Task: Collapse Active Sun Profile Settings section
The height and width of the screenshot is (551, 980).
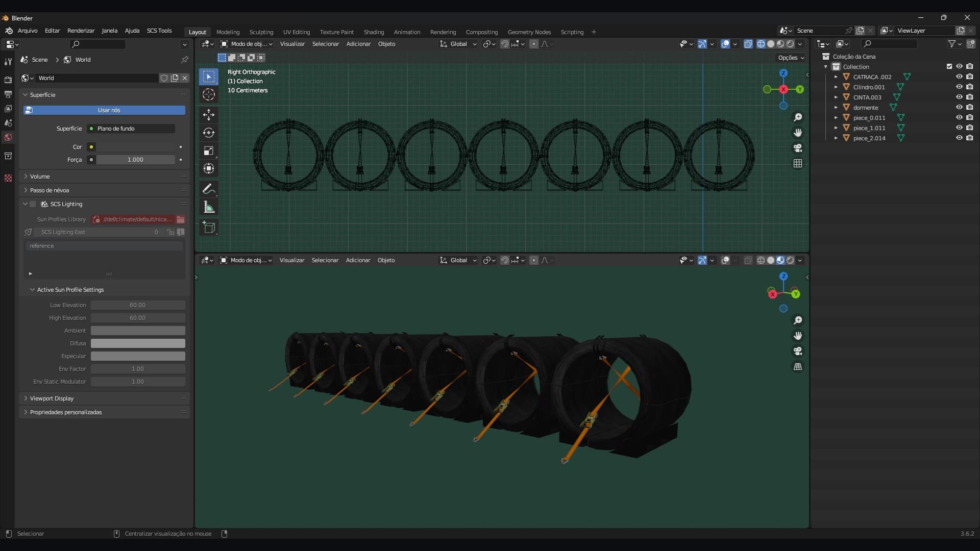Action: pyautogui.click(x=70, y=290)
